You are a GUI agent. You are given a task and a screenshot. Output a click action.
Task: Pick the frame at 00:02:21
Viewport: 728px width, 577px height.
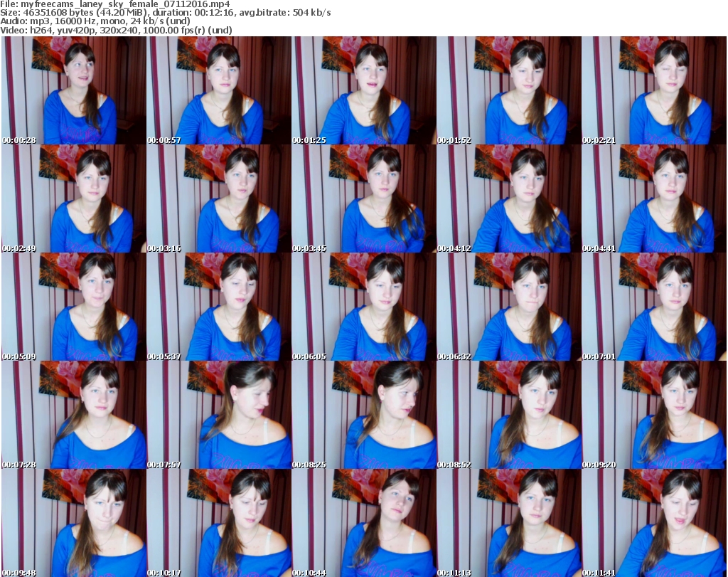point(654,90)
